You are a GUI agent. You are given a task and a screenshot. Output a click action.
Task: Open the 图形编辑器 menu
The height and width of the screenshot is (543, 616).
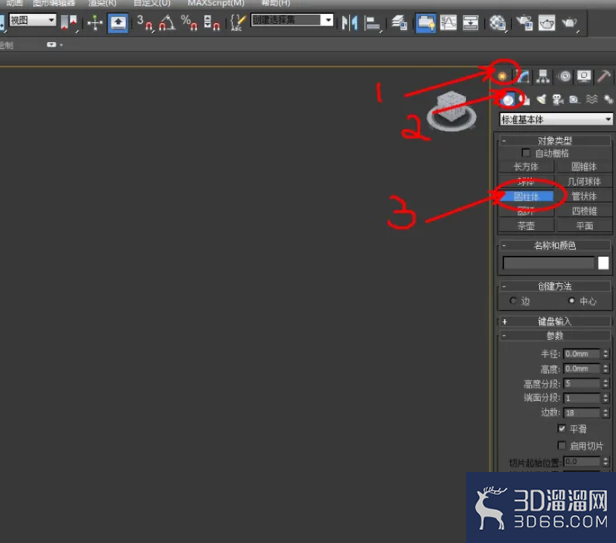click(54, 3)
